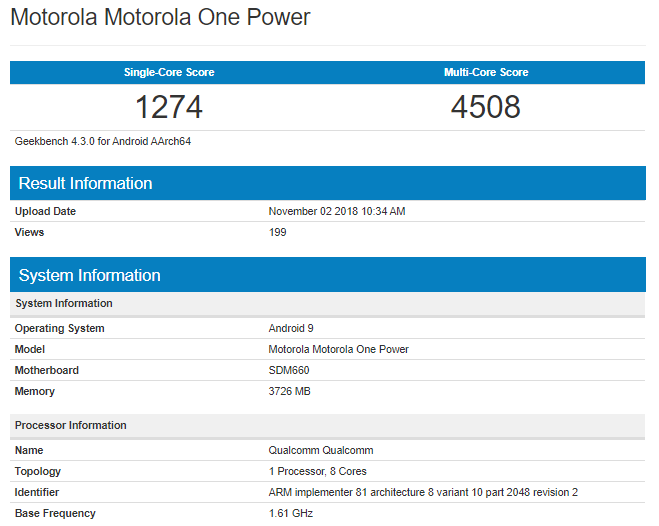Select the 1 Processor, 8 Cores value
The image size is (659, 526).
click(x=317, y=471)
